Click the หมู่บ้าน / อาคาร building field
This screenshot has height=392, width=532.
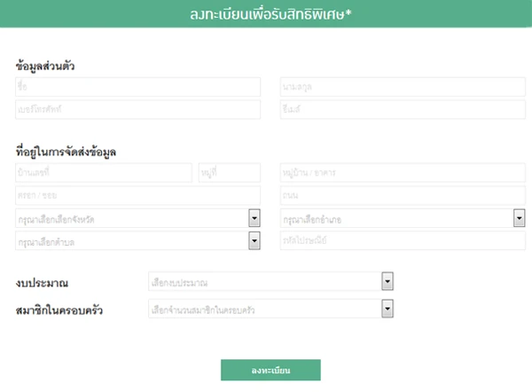(403, 173)
